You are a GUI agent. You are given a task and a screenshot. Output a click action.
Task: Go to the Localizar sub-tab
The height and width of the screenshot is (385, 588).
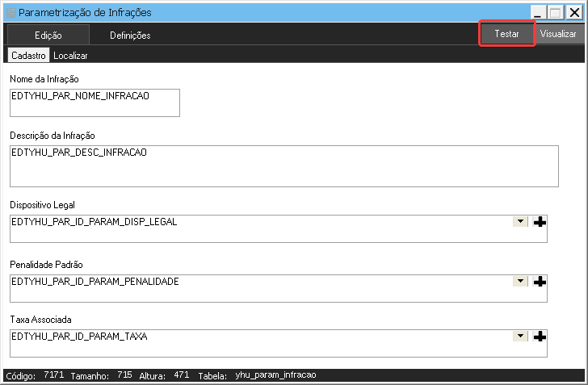point(70,56)
